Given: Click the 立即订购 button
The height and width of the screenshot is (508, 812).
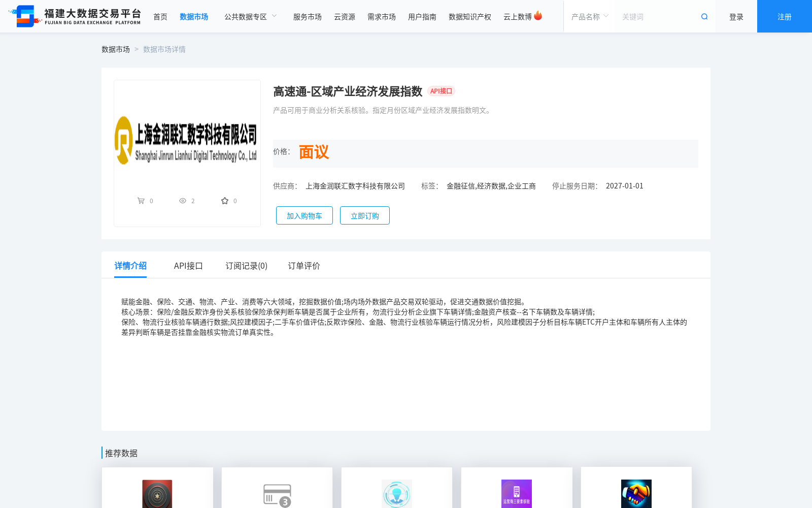Looking at the screenshot, I should (365, 215).
